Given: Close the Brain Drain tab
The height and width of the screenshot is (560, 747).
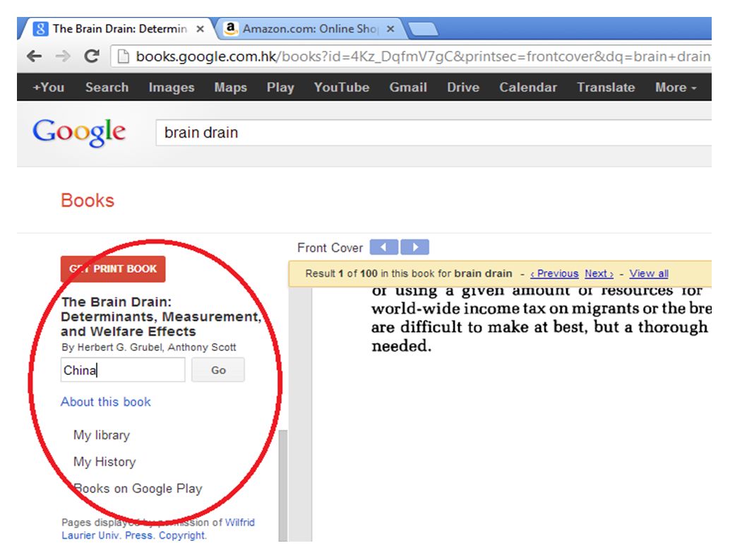Looking at the screenshot, I should [201, 29].
